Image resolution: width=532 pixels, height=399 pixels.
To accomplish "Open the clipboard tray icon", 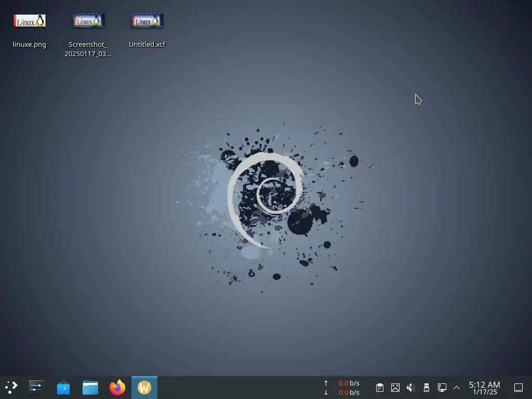I will [x=380, y=388].
